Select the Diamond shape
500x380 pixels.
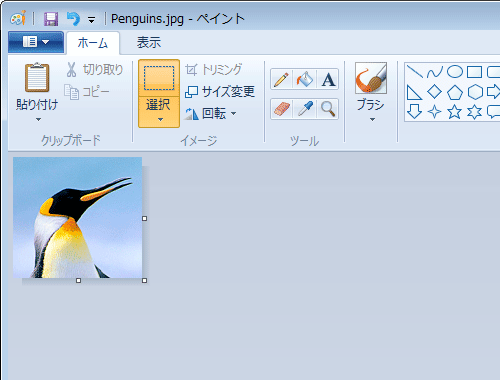[435, 91]
